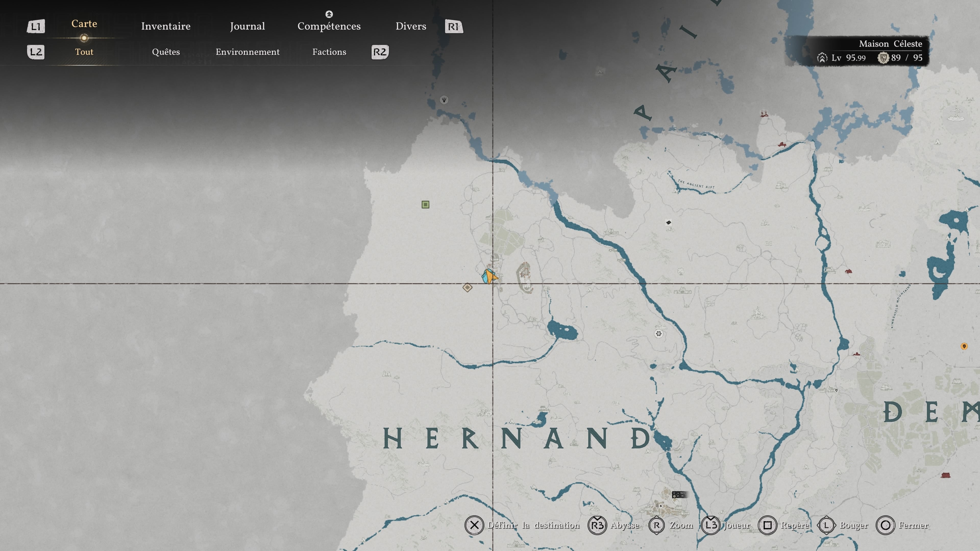Select the red beast marker by northern river
This screenshot has width=980, height=551.
point(782,144)
